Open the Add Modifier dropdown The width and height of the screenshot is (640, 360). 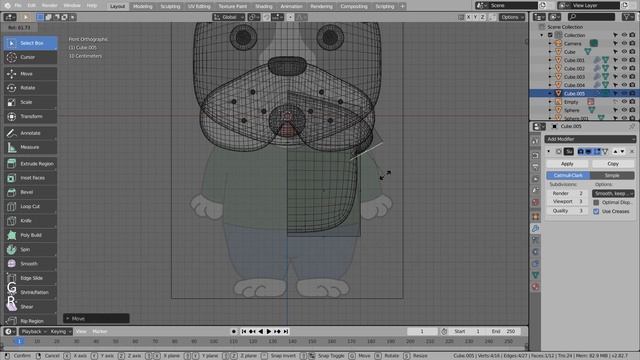pyautogui.click(x=590, y=139)
